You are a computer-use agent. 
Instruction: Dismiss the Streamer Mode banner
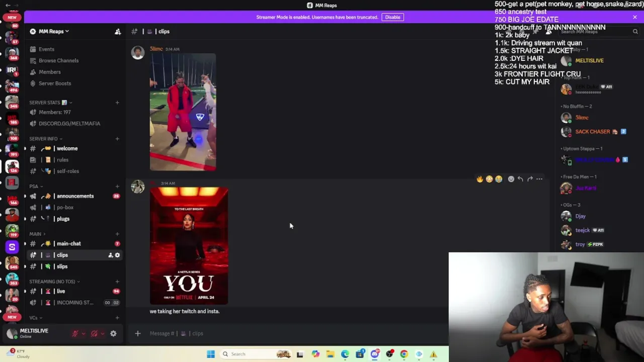tap(635, 17)
